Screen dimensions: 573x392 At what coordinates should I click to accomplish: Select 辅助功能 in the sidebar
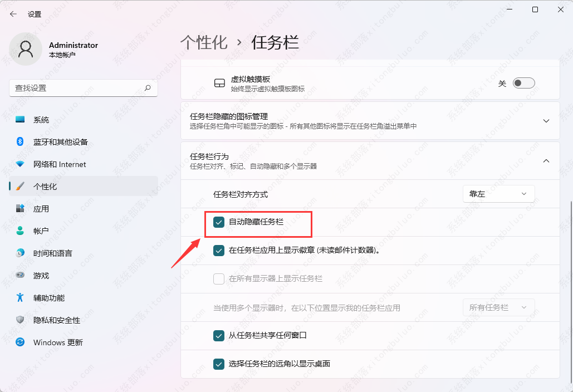(49, 298)
